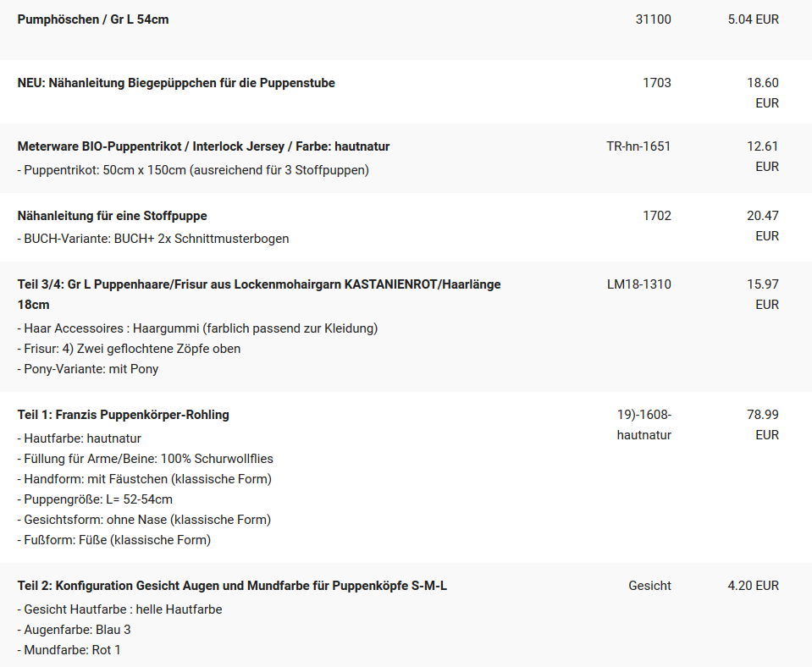Click the 78.99 EUR price
The width and height of the screenshot is (812, 667).
(763, 425)
